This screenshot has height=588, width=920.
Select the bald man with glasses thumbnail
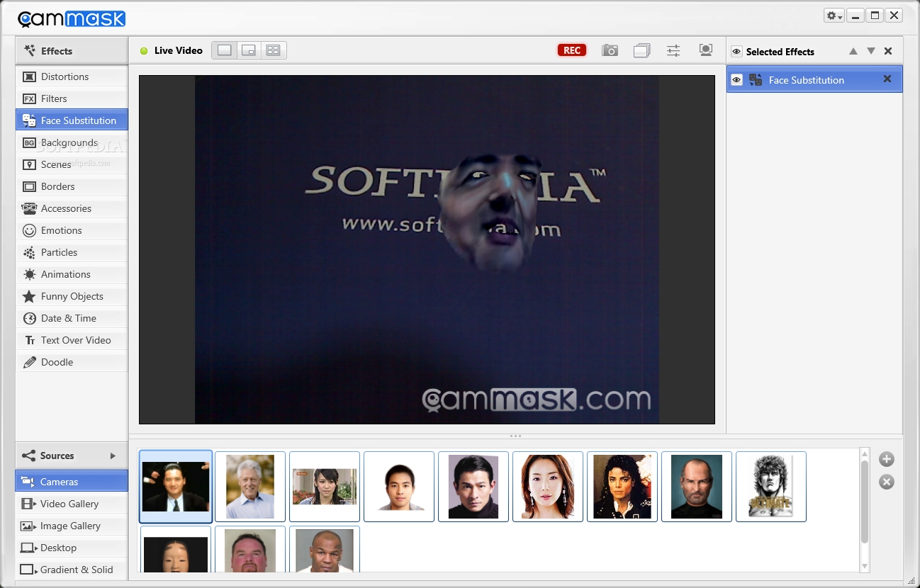coord(697,487)
